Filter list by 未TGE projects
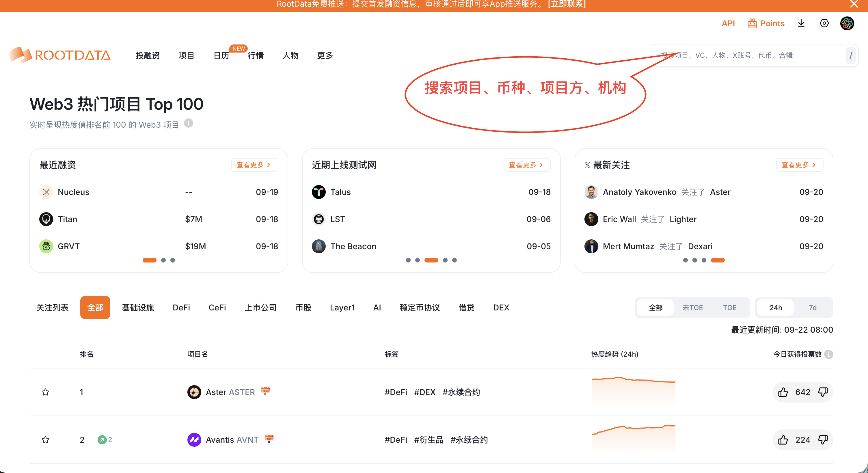 [692, 308]
